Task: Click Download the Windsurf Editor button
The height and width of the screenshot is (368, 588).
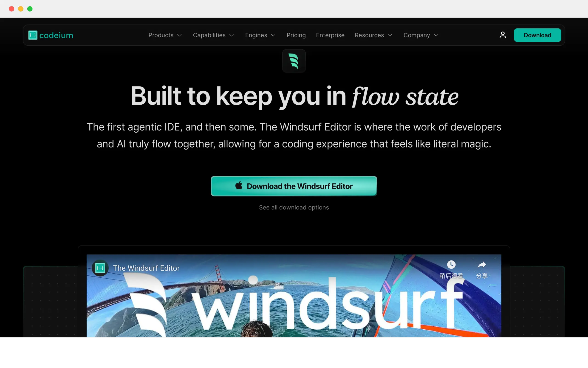Action: tap(294, 186)
